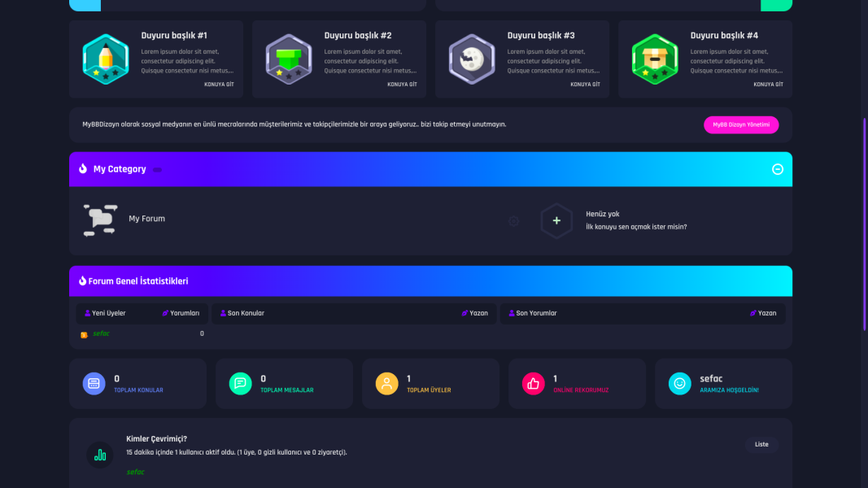Click the Toplam Mesajlar green chat icon
Viewport: 868px width, 488px height.
241,384
